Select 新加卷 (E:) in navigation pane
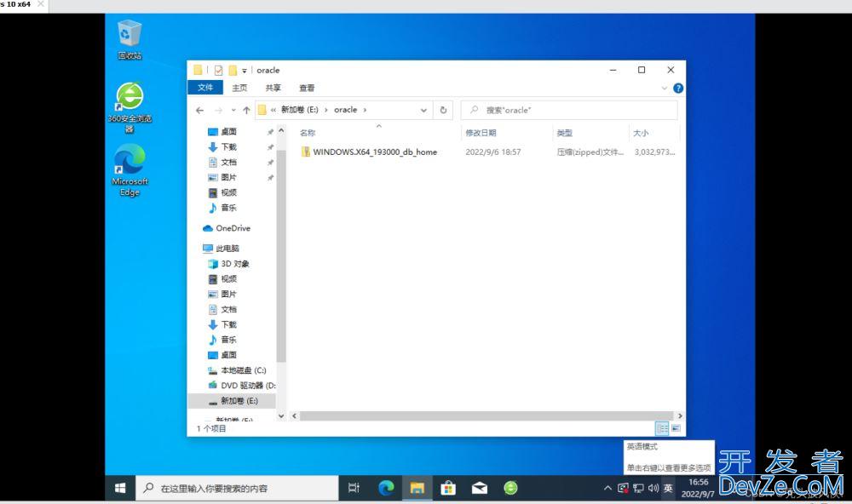The width and height of the screenshot is (852, 504). (233, 401)
